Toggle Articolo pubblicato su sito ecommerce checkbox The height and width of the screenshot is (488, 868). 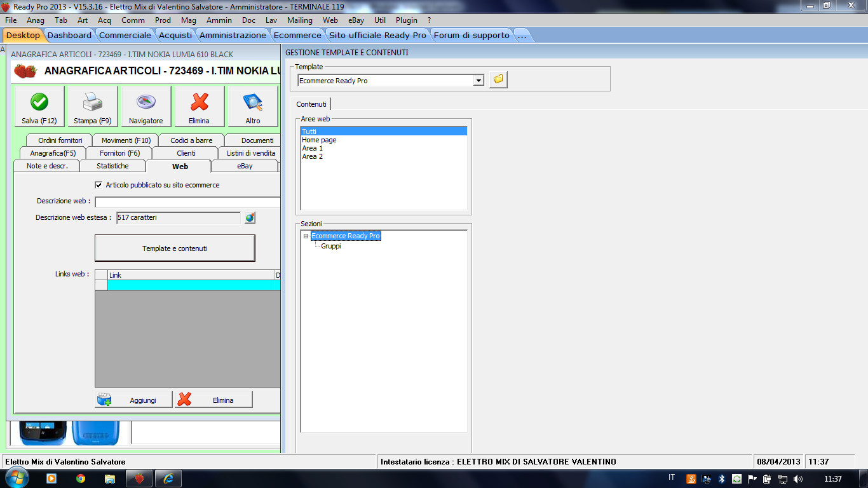(98, 185)
